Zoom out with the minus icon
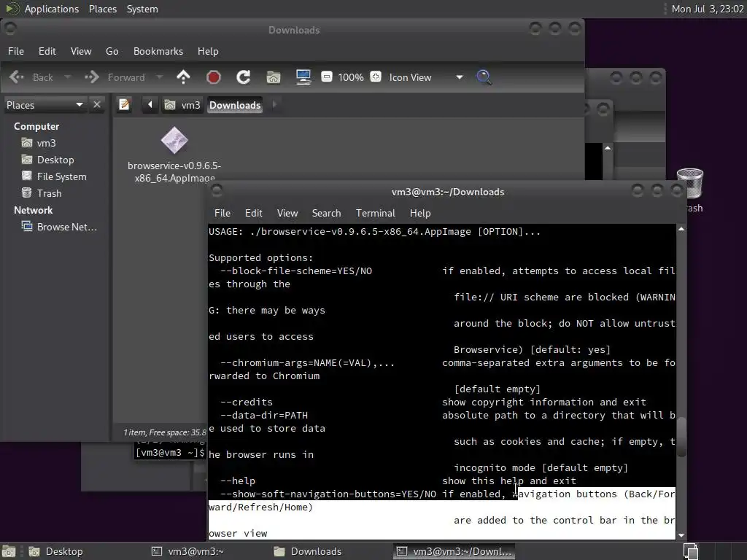Image resolution: width=747 pixels, height=560 pixels. [326, 77]
